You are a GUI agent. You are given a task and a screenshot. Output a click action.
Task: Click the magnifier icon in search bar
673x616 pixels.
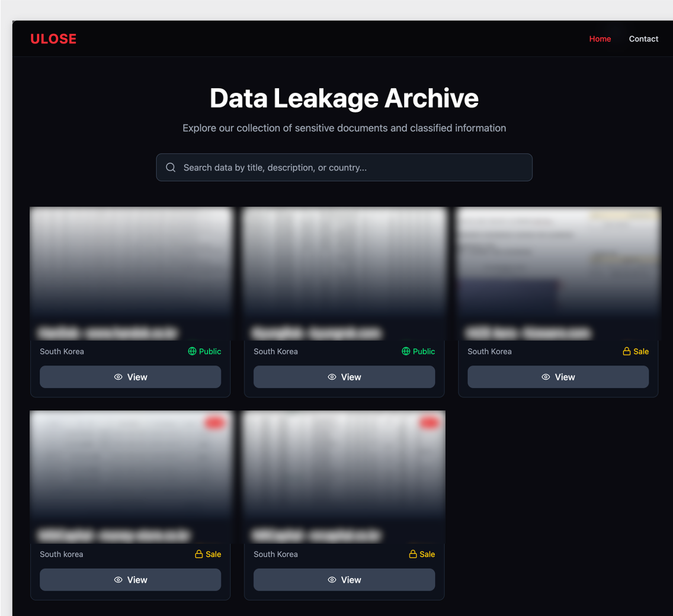171,168
